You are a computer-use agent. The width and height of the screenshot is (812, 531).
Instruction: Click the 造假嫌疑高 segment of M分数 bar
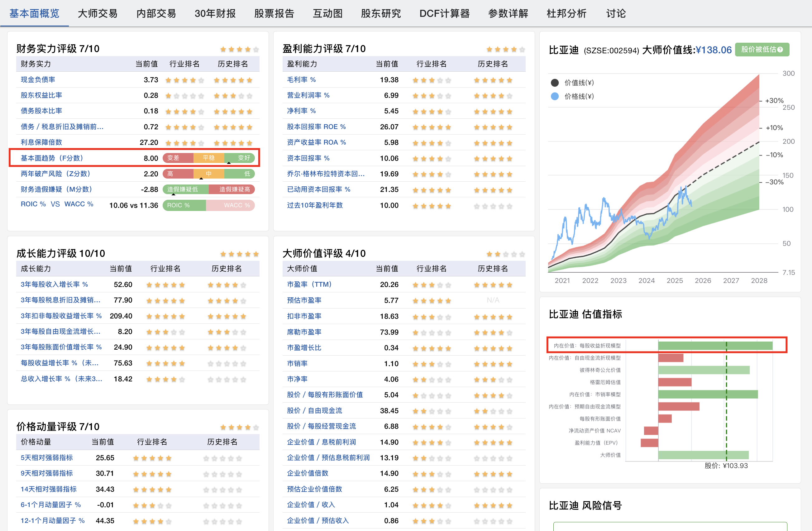point(232,189)
